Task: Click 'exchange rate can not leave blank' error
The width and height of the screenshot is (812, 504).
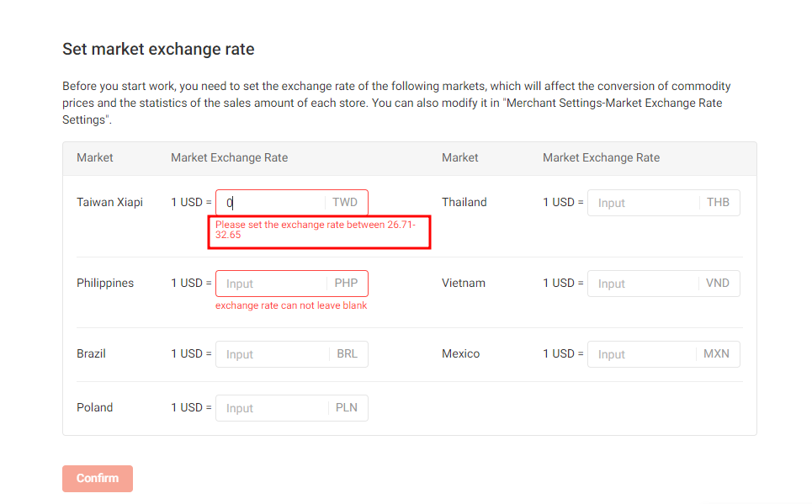Action: (x=291, y=305)
